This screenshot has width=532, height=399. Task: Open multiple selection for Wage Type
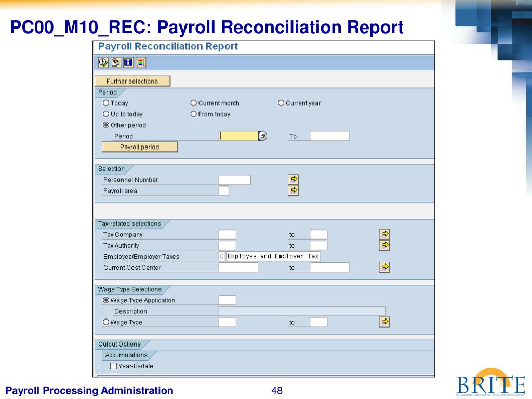pyautogui.click(x=384, y=322)
